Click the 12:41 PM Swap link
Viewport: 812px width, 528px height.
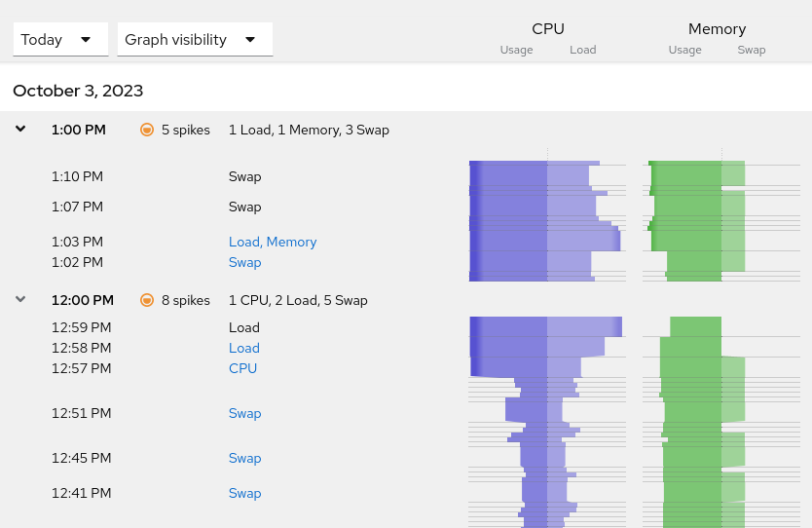coord(244,493)
